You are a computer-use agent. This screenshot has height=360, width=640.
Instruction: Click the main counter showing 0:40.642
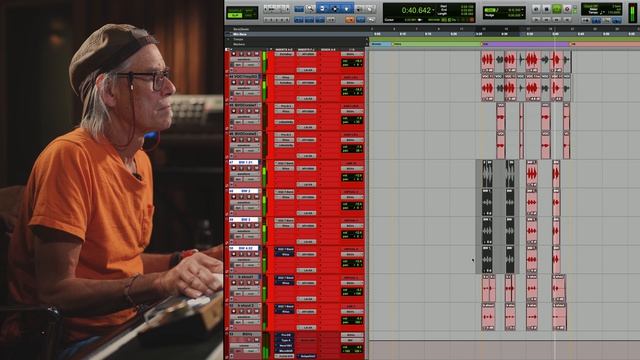point(416,10)
